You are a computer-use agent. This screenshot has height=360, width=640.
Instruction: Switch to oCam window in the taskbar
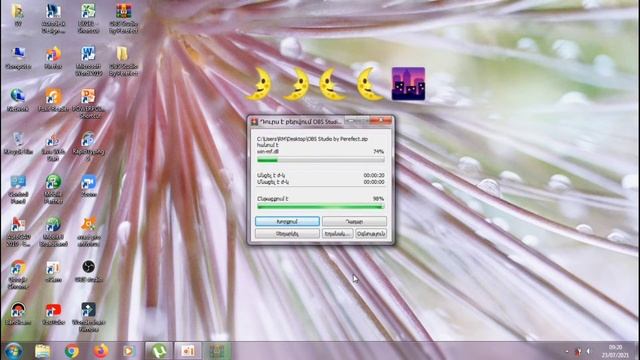pos(188,351)
